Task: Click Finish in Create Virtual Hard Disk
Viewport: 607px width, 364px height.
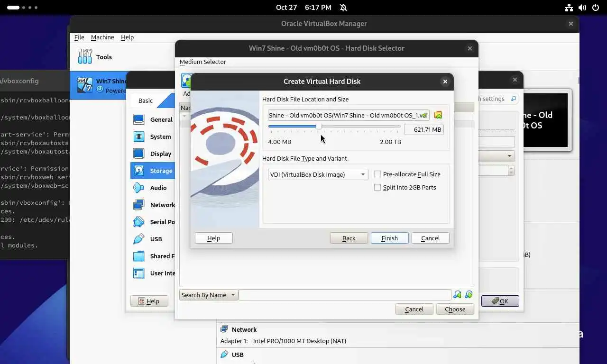Action: click(390, 238)
